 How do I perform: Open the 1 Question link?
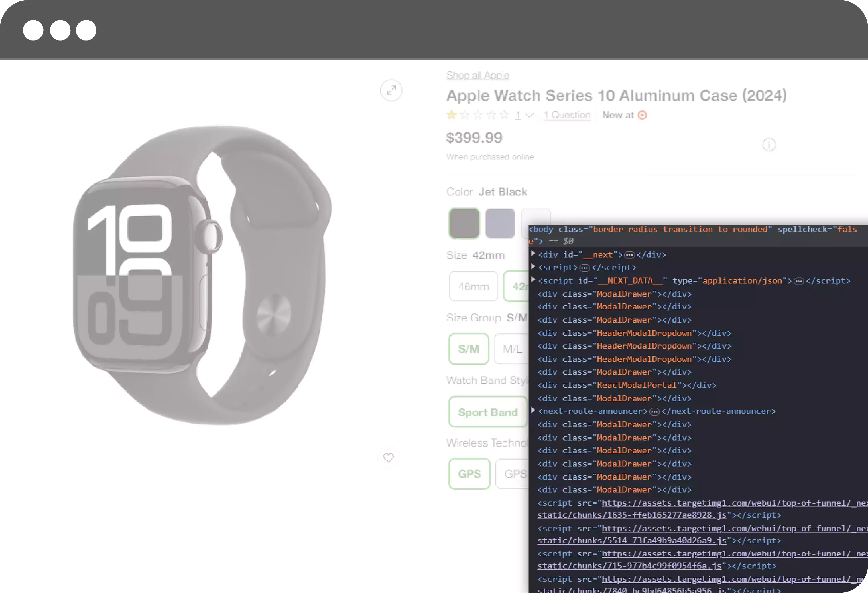coord(567,115)
